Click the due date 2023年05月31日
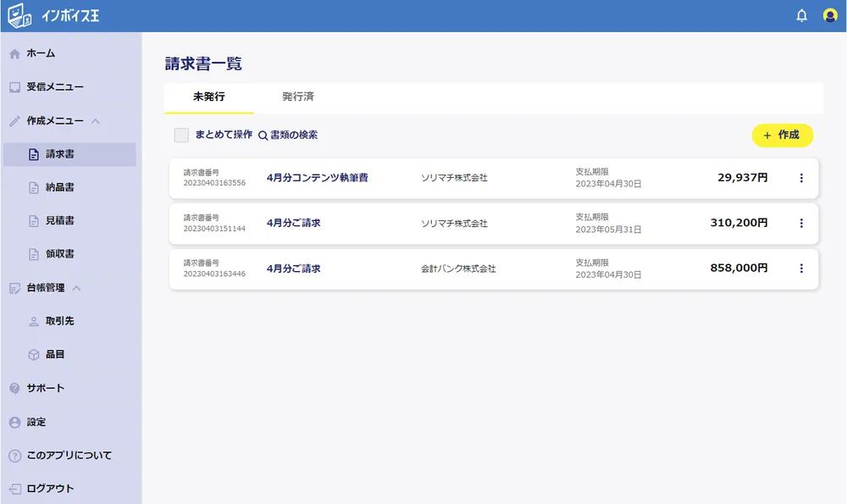 tap(608, 230)
